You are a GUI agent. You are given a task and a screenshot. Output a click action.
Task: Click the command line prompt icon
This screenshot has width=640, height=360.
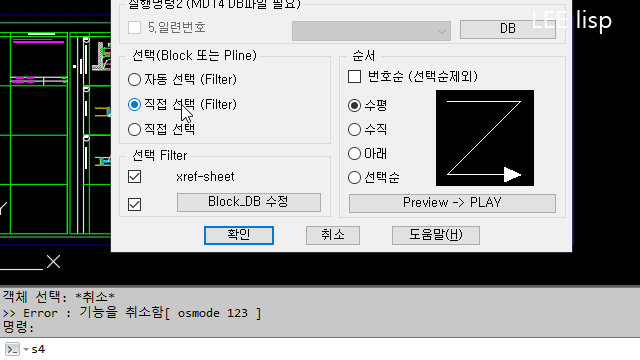(12, 349)
